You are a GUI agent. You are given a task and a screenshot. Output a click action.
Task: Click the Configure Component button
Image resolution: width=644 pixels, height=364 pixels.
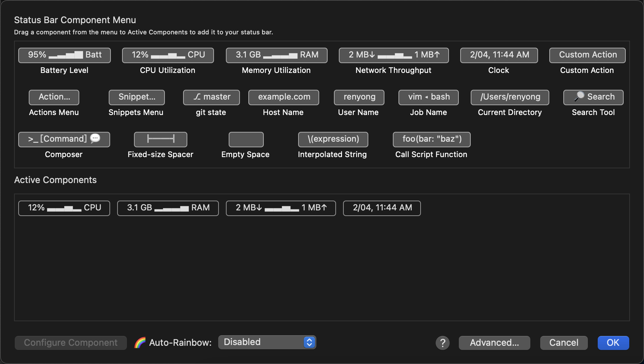(x=71, y=343)
